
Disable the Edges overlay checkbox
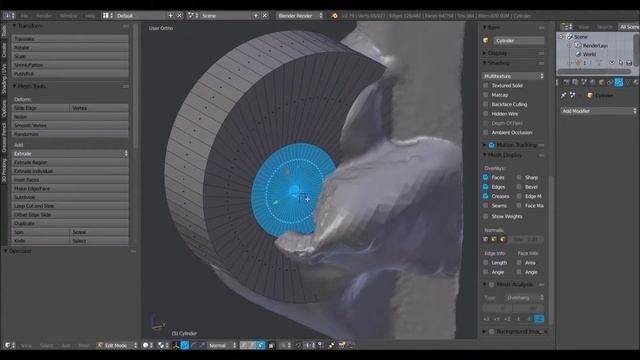point(486,187)
